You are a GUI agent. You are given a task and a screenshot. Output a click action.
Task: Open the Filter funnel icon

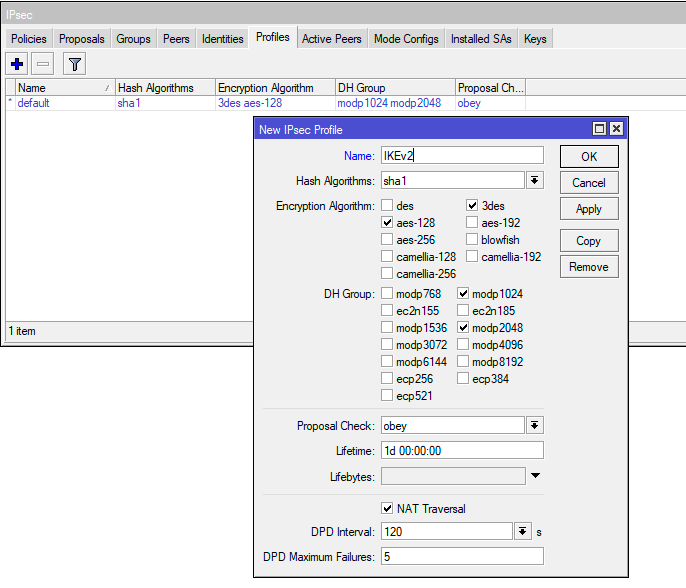(74, 64)
